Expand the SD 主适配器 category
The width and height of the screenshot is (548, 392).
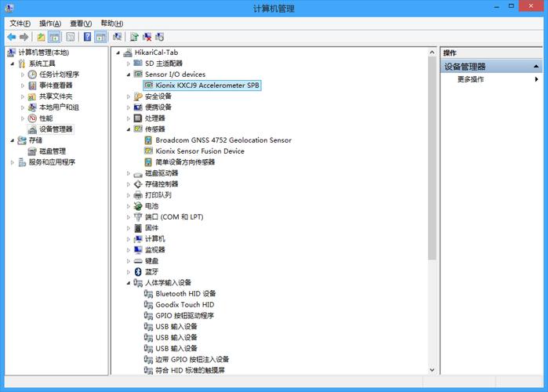point(129,64)
